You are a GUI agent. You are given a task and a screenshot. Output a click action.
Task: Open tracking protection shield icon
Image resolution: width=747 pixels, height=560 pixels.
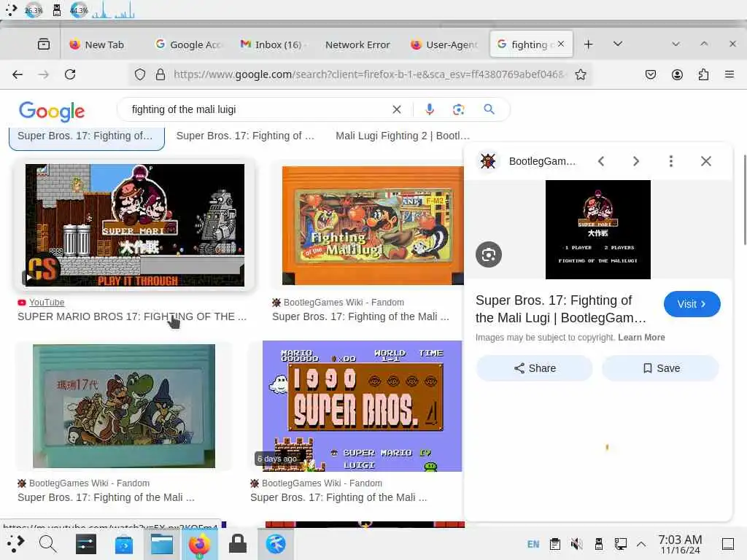[139, 74]
